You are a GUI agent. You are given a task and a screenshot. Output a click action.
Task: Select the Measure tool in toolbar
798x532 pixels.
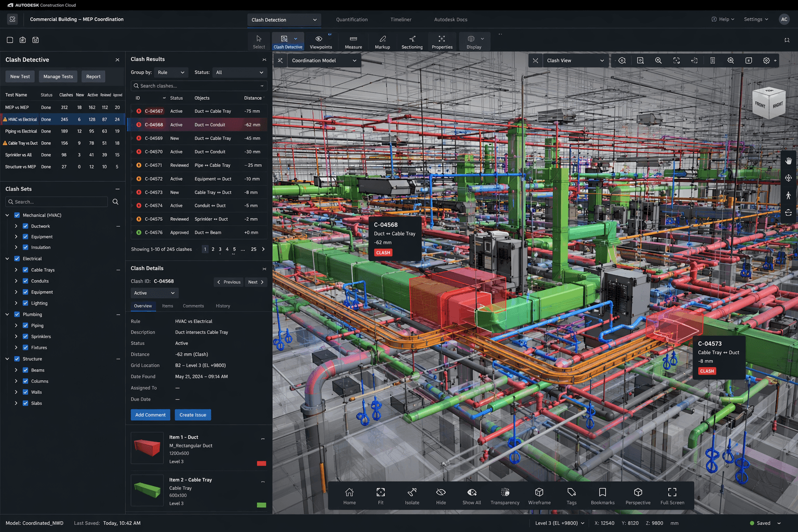tap(353, 42)
